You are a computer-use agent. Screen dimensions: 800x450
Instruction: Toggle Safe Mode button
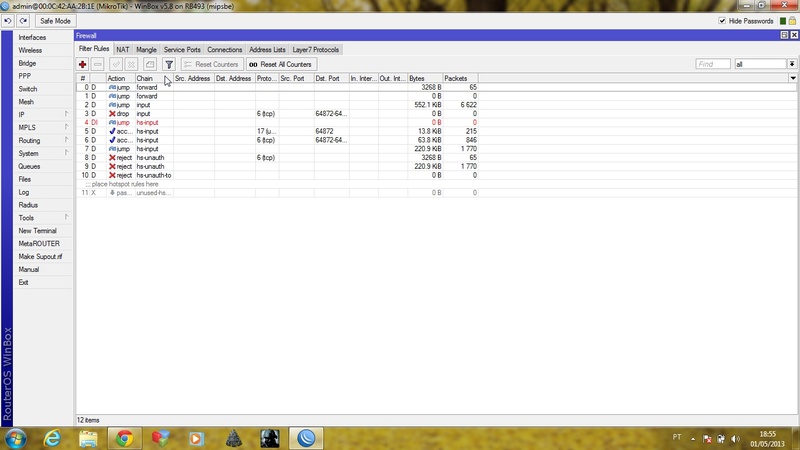(x=55, y=21)
